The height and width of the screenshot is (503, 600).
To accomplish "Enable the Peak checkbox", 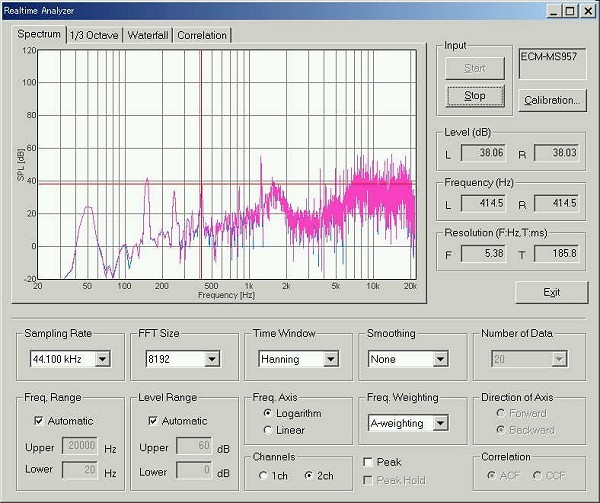I will (369, 463).
